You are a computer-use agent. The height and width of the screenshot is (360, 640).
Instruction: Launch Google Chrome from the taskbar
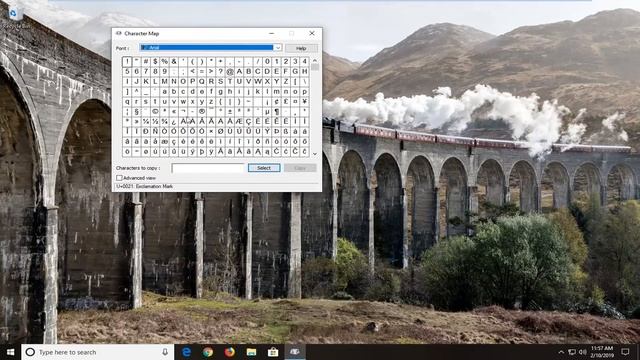coord(208,352)
